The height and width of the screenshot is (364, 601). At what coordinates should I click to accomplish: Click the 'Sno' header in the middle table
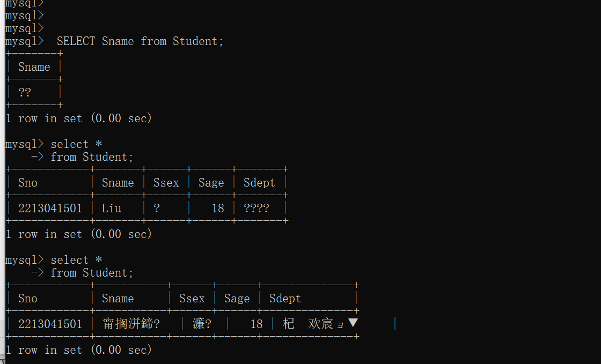[27, 183]
